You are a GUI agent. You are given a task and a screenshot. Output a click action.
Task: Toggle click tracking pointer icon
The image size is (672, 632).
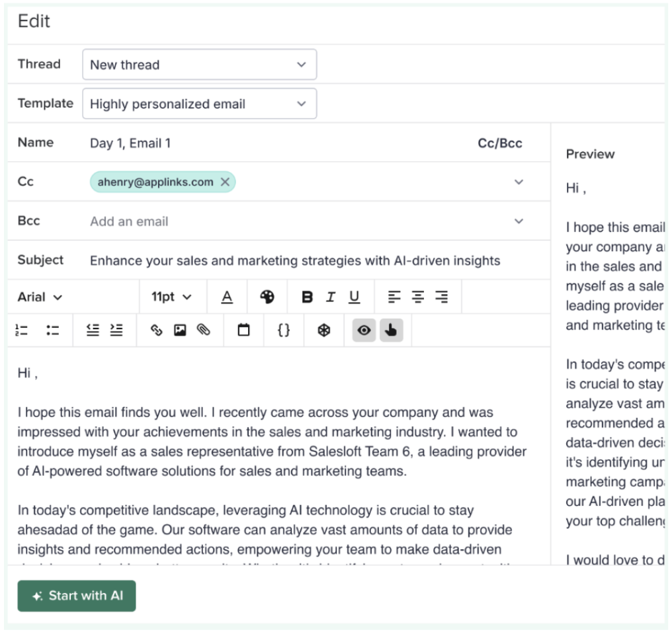(391, 330)
